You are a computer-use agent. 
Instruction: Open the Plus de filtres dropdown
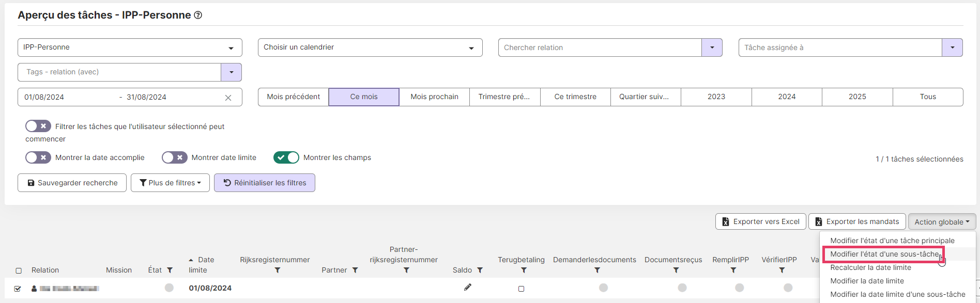[x=170, y=183]
